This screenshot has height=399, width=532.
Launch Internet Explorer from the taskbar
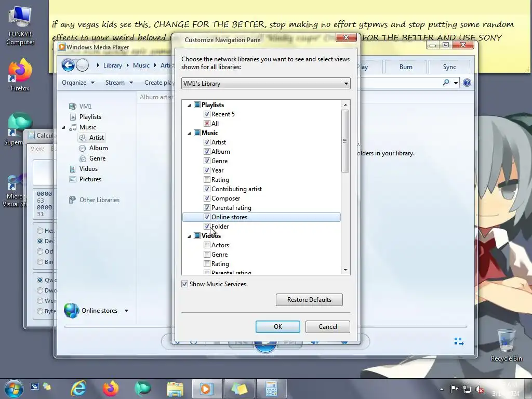coord(78,389)
